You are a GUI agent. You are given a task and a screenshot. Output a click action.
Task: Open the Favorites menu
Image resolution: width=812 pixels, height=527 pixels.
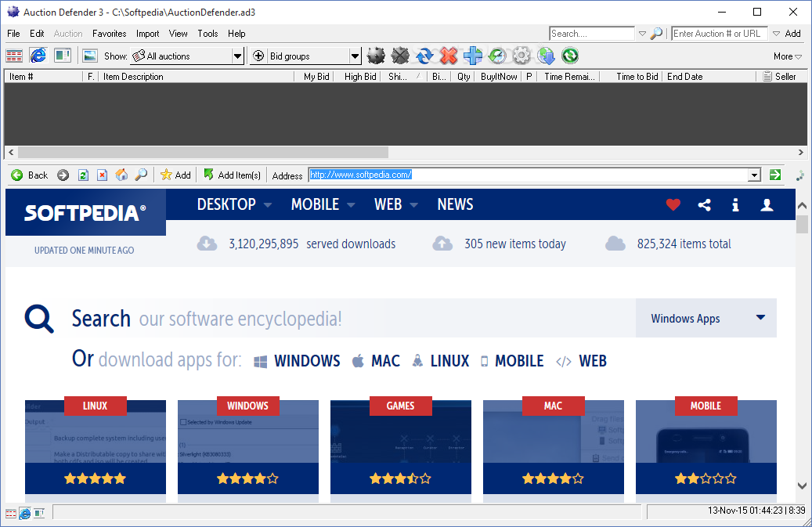110,34
